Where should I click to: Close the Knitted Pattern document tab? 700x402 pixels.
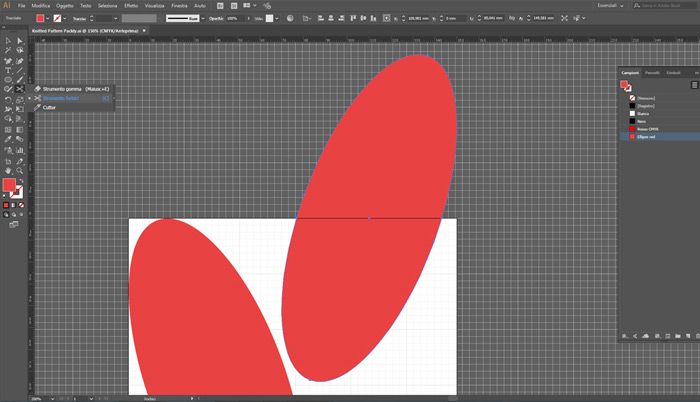(x=144, y=30)
